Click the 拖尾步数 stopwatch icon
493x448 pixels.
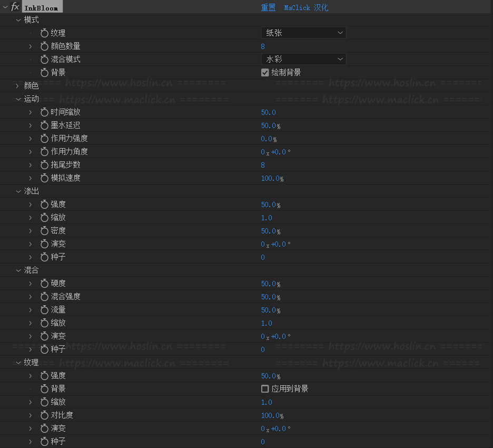click(x=44, y=165)
